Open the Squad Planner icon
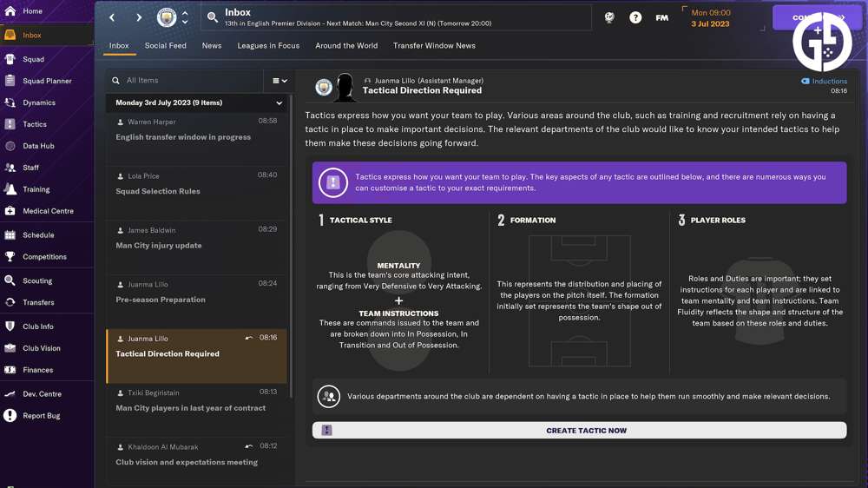Viewport: 868px width, 488px height. [x=10, y=80]
